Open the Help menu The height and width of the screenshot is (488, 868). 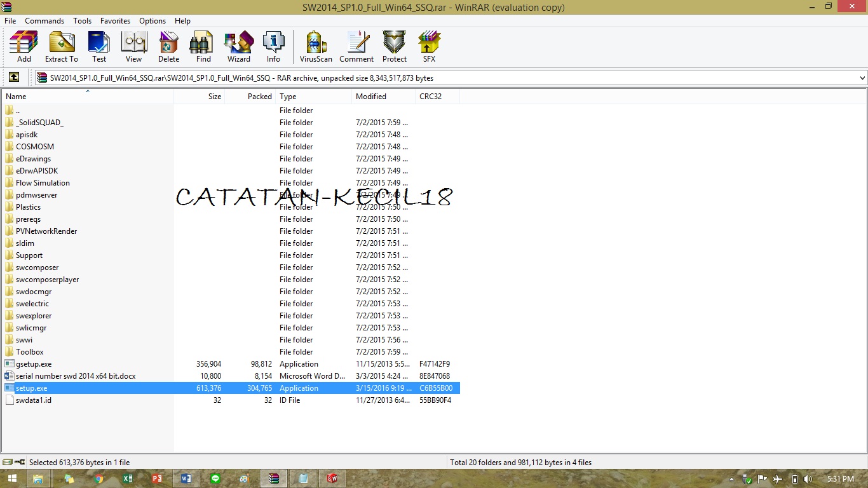(182, 21)
